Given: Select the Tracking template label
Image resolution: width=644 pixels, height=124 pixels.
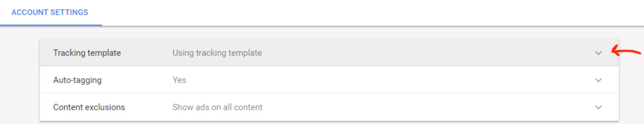Looking at the screenshot, I should point(87,53).
